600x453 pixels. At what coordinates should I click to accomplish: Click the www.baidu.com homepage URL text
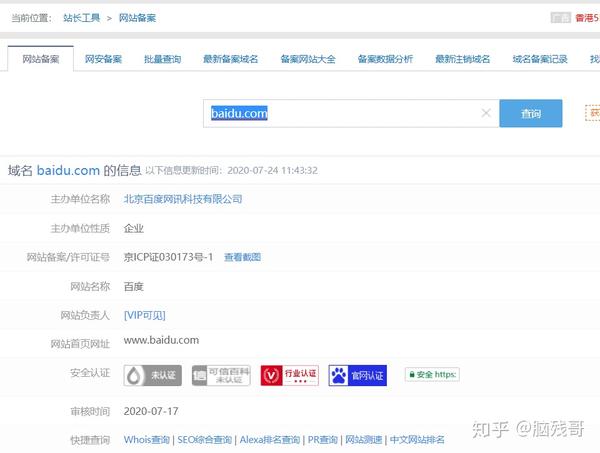pos(161,340)
